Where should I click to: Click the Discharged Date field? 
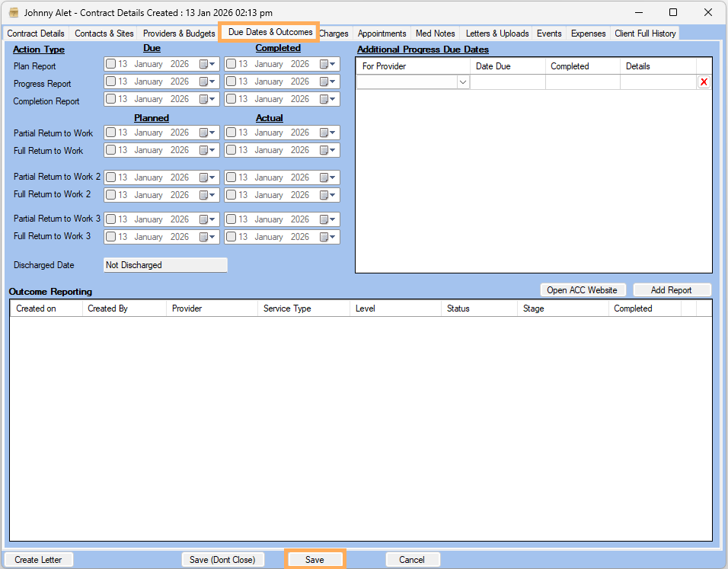tap(165, 265)
